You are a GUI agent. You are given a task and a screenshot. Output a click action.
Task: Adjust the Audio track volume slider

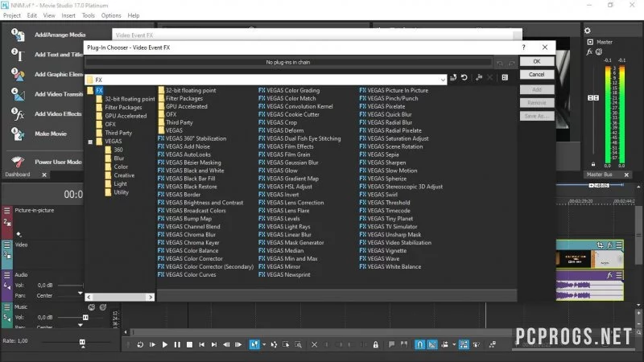click(x=70, y=286)
